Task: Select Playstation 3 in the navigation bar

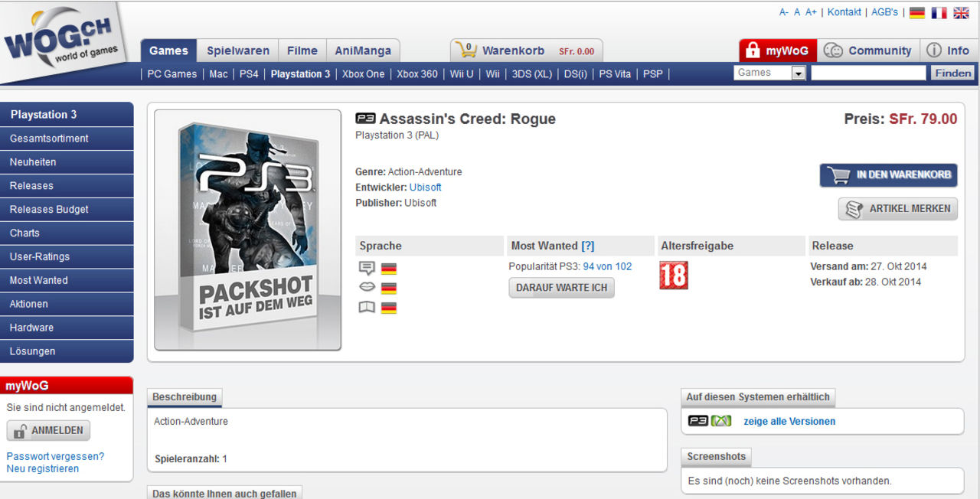Action: [x=300, y=74]
